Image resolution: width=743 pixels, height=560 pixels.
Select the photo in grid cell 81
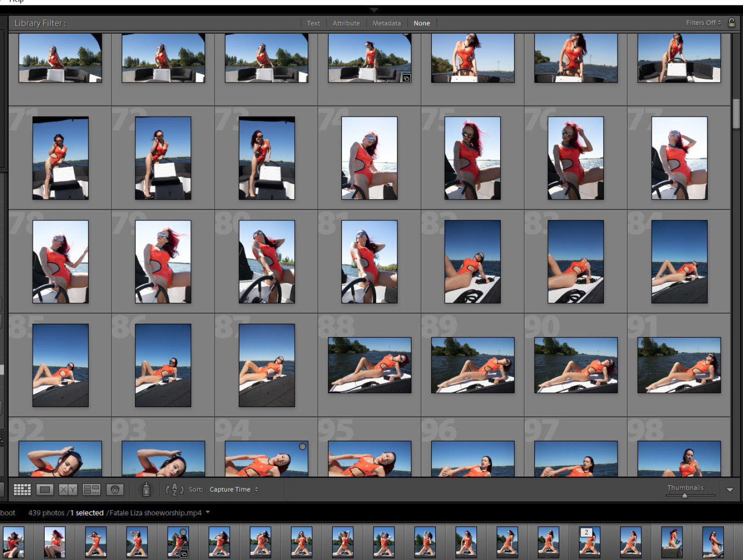point(369,262)
